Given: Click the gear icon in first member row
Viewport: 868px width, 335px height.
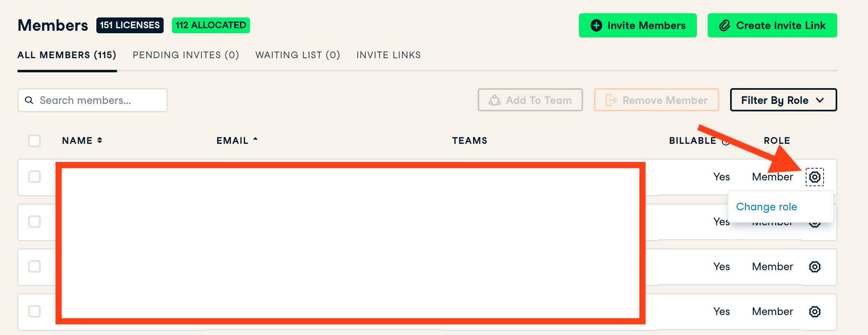Looking at the screenshot, I should pos(814,177).
